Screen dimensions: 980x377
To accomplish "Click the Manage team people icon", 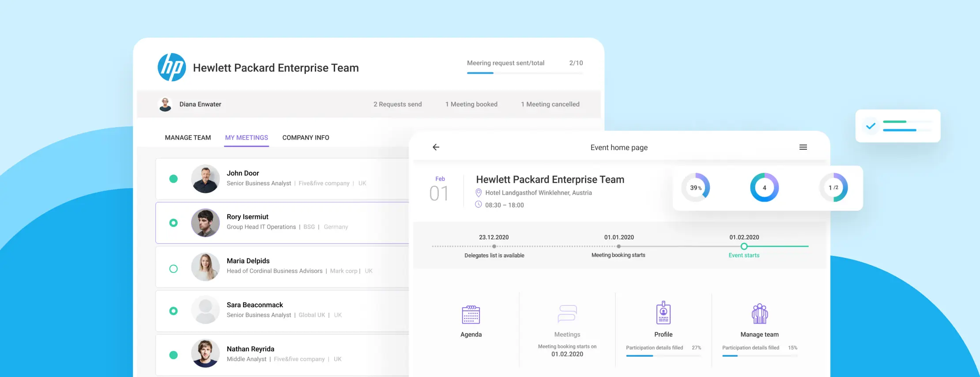I will [x=759, y=313].
